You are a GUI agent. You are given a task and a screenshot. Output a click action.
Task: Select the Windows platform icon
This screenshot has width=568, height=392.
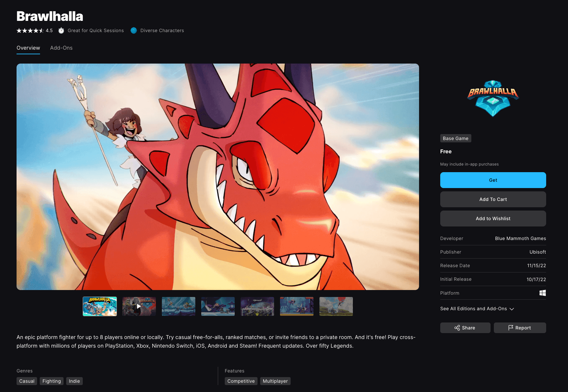pyautogui.click(x=542, y=293)
